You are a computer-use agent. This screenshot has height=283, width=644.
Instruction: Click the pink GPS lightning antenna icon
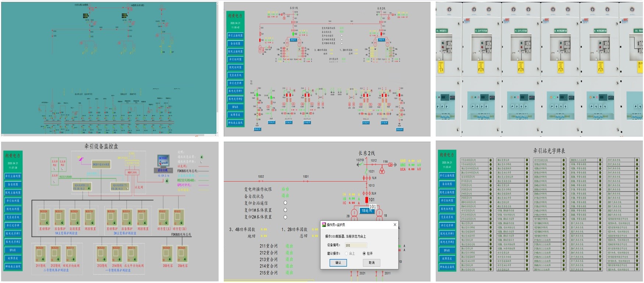pyautogui.click(x=80, y=158)
